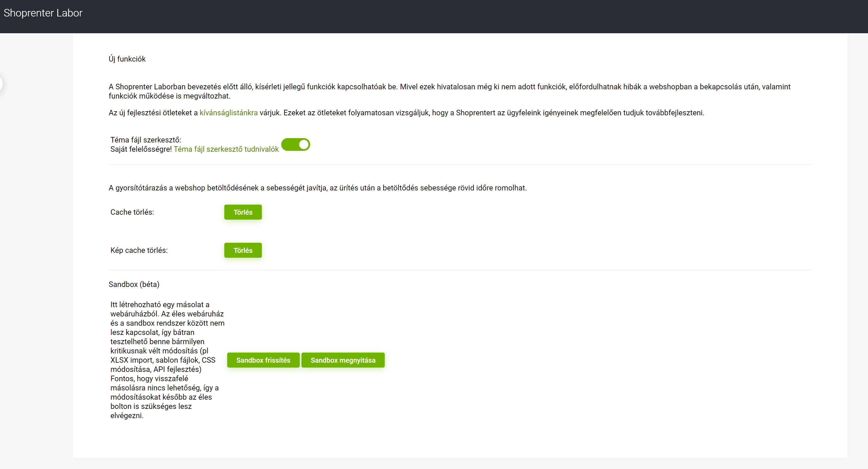Click the Cache törlés label
Viewport: 868px width, 469px height.
[x=132, y=212]
